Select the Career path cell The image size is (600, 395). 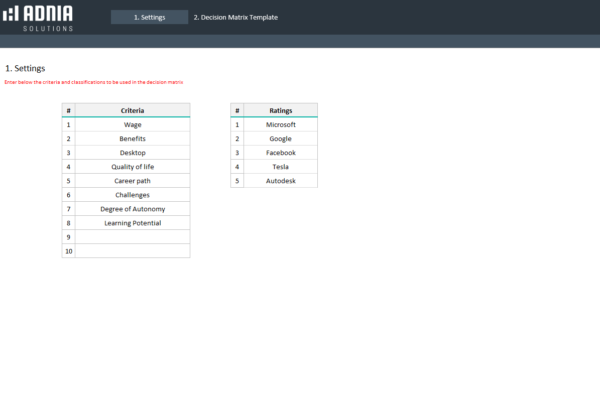tap(132, 181)
